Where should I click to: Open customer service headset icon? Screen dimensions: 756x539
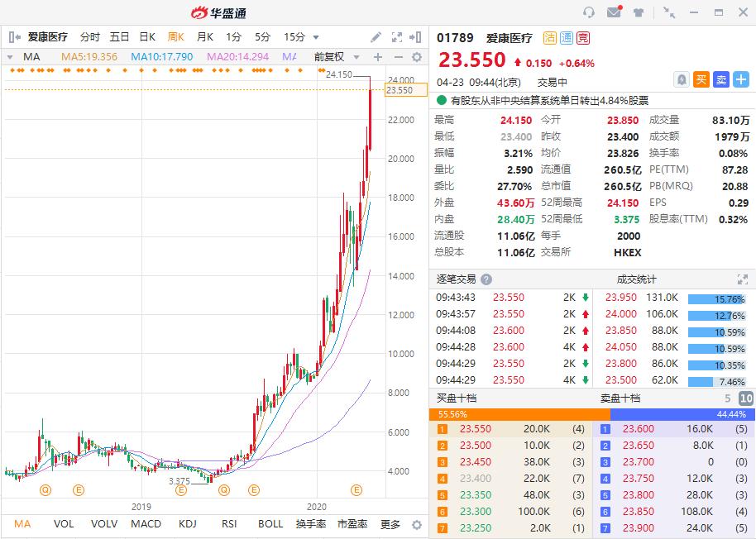[588, 12]
